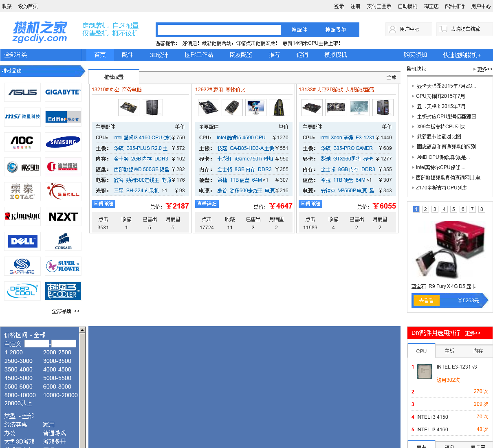Image resolution: width=493 pixels, height=448 pixels.
Task: View motherboard thumbnail in config 13210
Action: [129, 108]
